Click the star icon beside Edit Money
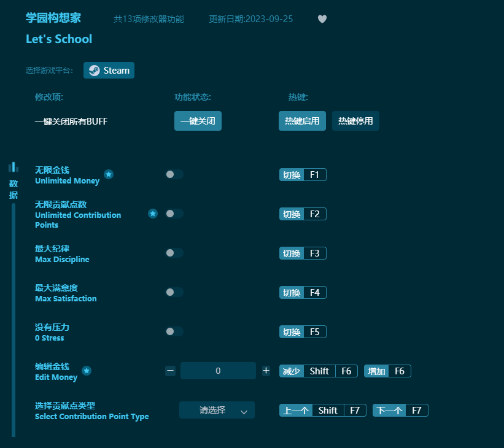 (x=87, y=371)
